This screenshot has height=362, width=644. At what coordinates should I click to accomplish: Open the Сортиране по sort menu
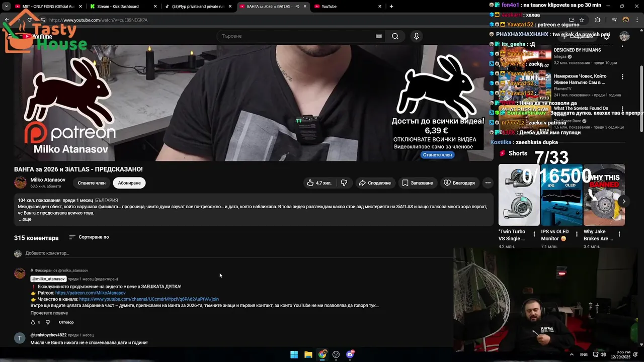(x=89, y=237)
